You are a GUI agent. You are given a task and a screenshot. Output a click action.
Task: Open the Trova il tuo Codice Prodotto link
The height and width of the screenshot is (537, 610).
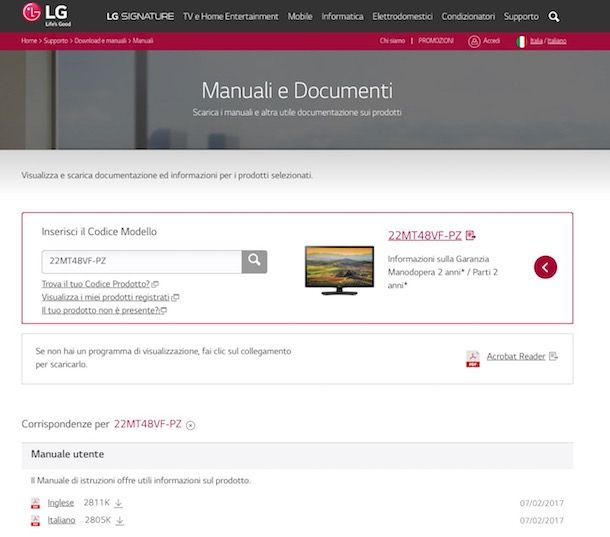[x=96, y=284]
